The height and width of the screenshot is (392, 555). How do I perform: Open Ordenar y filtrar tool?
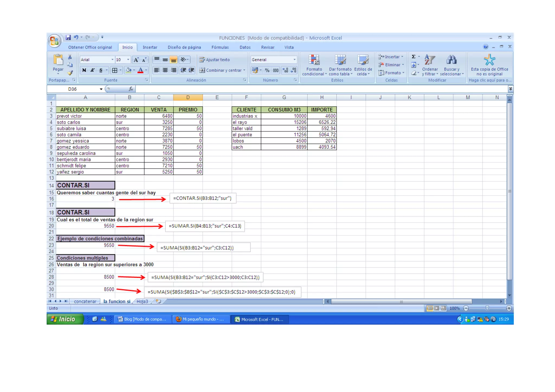(x=430, y=61)
